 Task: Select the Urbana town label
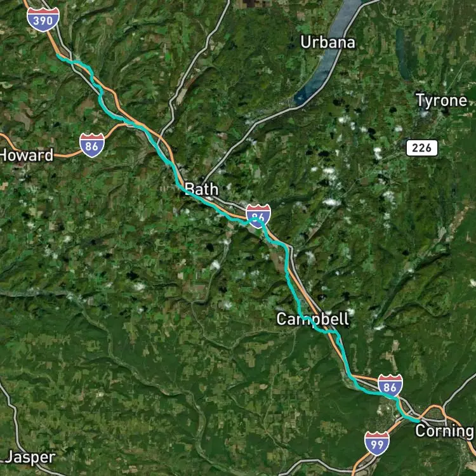coord(327,42)
